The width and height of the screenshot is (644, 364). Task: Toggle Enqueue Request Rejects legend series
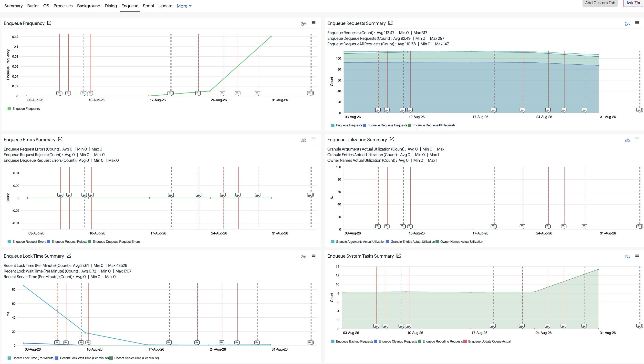tap(67, 242)
